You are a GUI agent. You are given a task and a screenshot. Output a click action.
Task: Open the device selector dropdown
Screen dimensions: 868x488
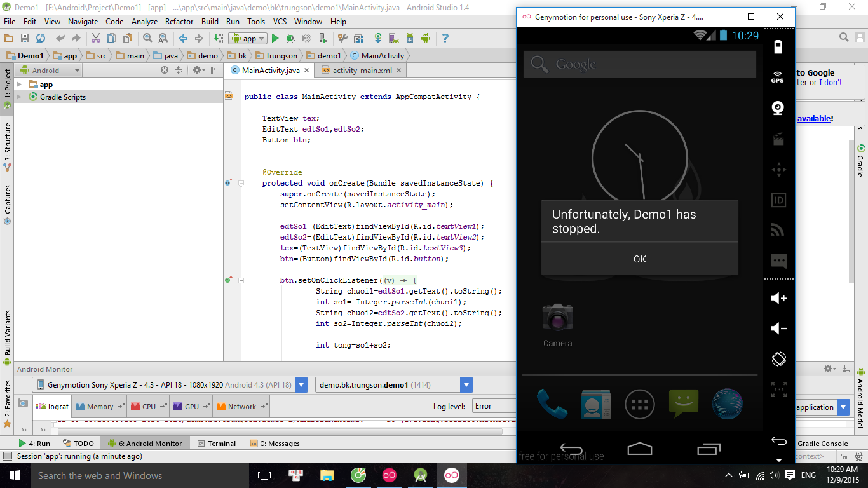[x=301, y=384]
